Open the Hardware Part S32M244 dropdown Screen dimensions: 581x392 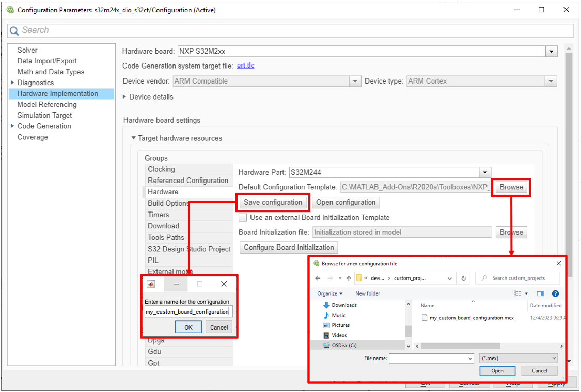(x=484, y=172)
